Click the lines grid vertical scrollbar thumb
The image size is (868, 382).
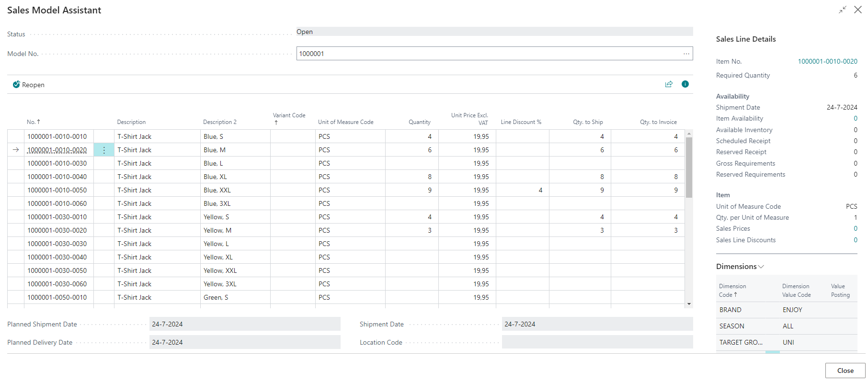point(689,168)
